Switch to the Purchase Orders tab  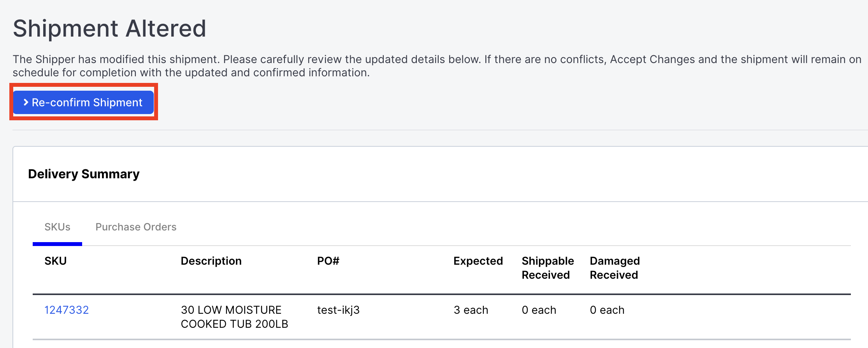coord(135,227)
